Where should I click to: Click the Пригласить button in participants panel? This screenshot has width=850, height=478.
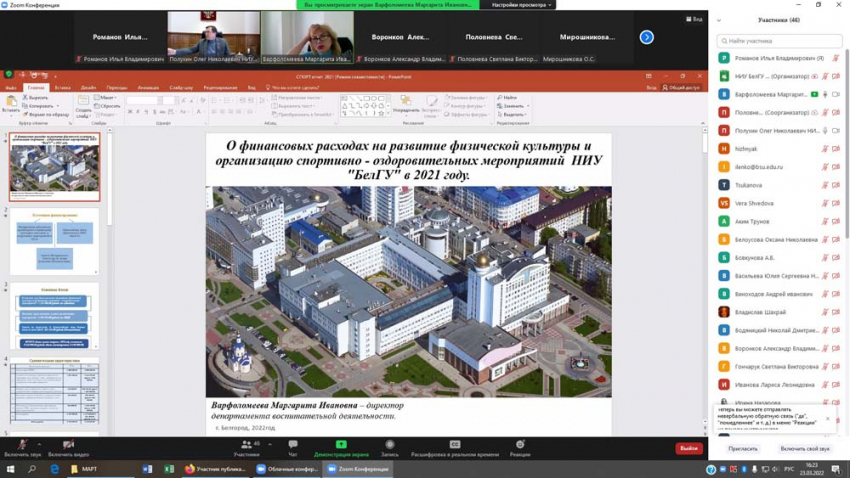click(743, 449)
